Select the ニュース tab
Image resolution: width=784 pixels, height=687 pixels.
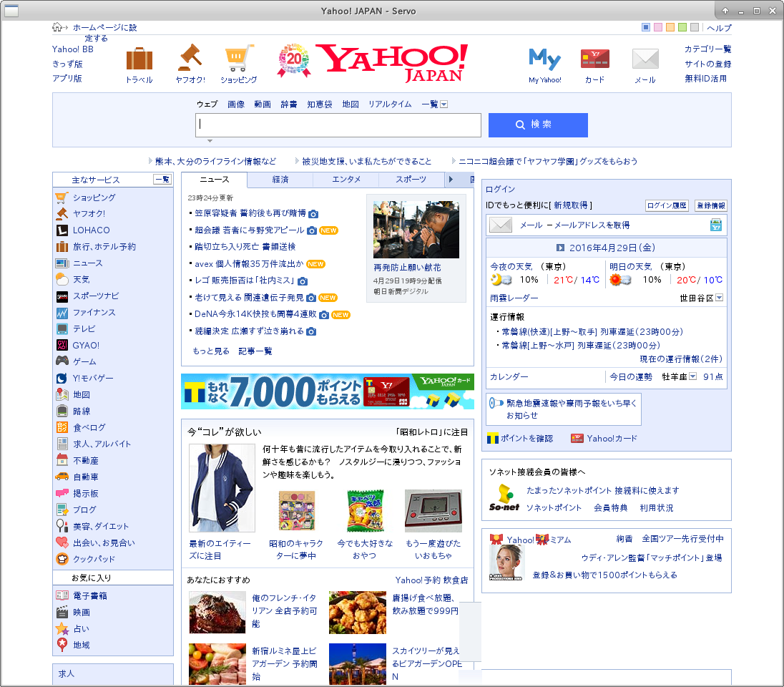pos(214,179)
